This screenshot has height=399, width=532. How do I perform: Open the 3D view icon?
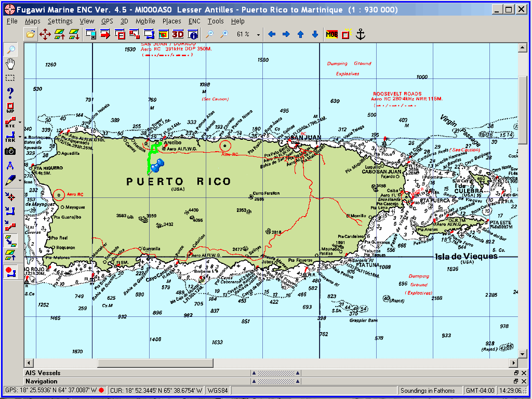[x=178, y=34]
